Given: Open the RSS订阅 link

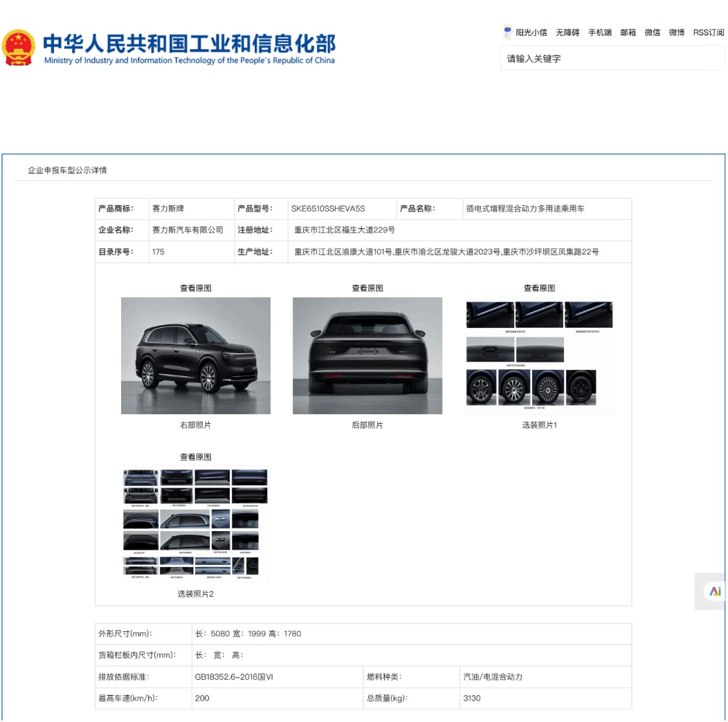Looking at the screenshot, I should pos(709,33).
